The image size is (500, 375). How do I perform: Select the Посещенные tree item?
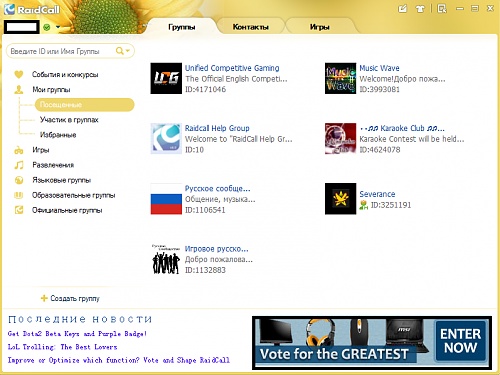click(x=85, y=105)
